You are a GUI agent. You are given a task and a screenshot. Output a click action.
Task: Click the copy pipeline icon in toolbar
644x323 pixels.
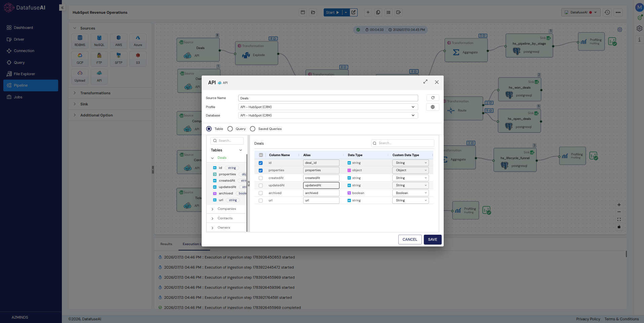coord(378,12)
